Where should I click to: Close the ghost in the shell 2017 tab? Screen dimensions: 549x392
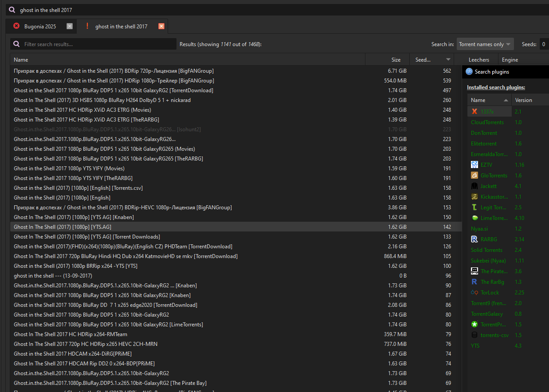pyautogui.click(x=161, y=26)
